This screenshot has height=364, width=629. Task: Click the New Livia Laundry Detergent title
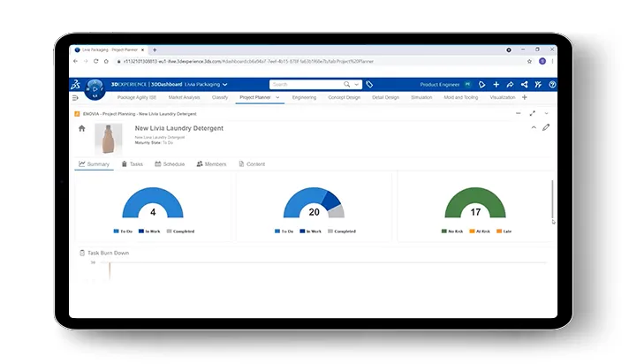click(179, 128)
